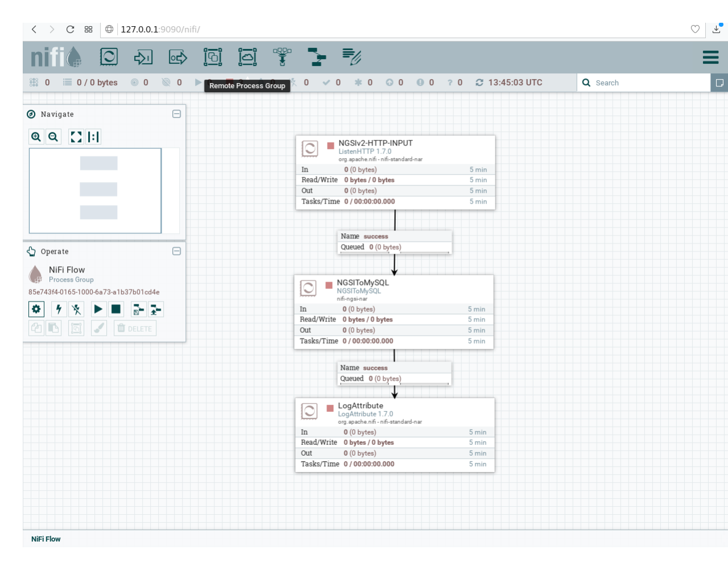
Task: Select the Output Port toolbar icon
Action: (x=178, y=57)
